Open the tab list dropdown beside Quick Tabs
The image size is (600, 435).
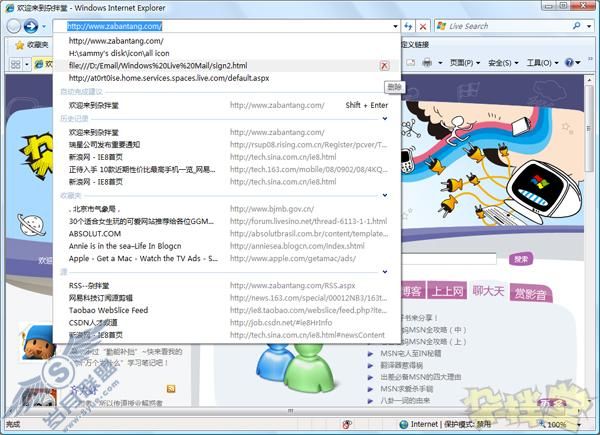(27, 64)
